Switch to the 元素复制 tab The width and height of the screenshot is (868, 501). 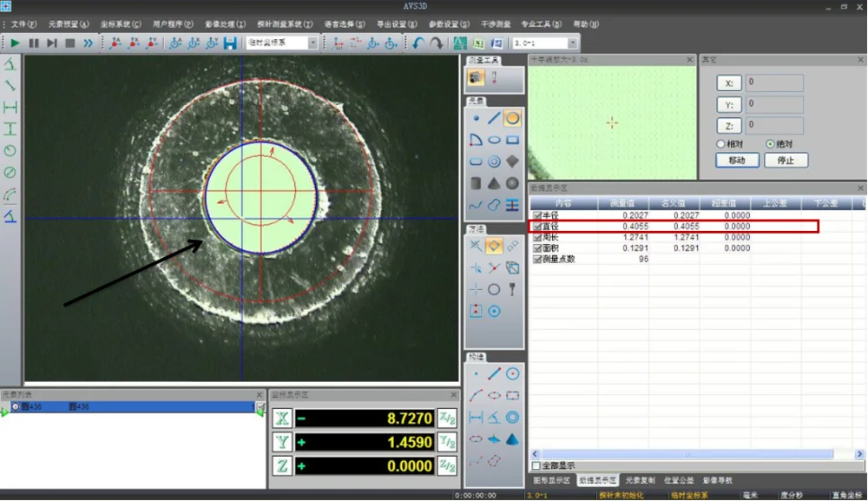pyautogui.click(x=640, y=480)
